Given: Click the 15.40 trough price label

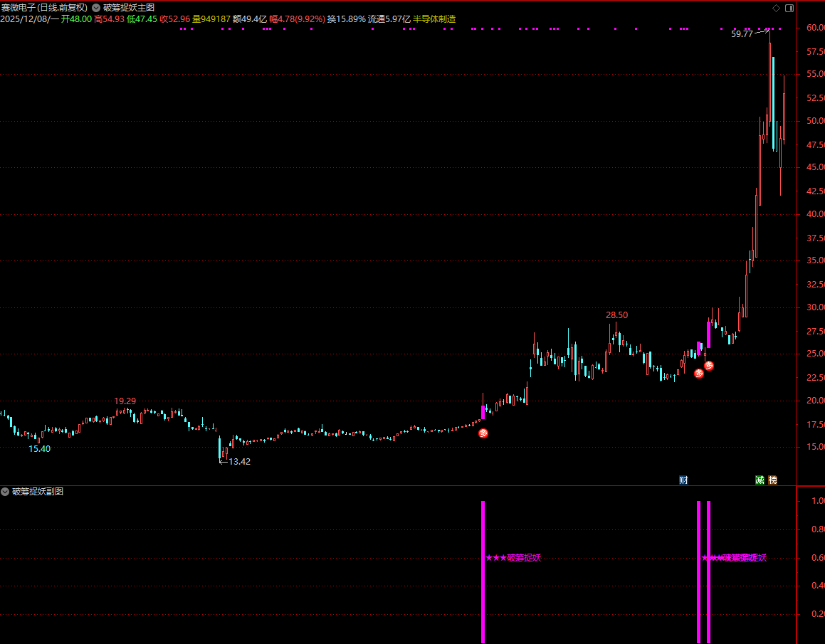Looking at the screenshot, I should [39, 448].
